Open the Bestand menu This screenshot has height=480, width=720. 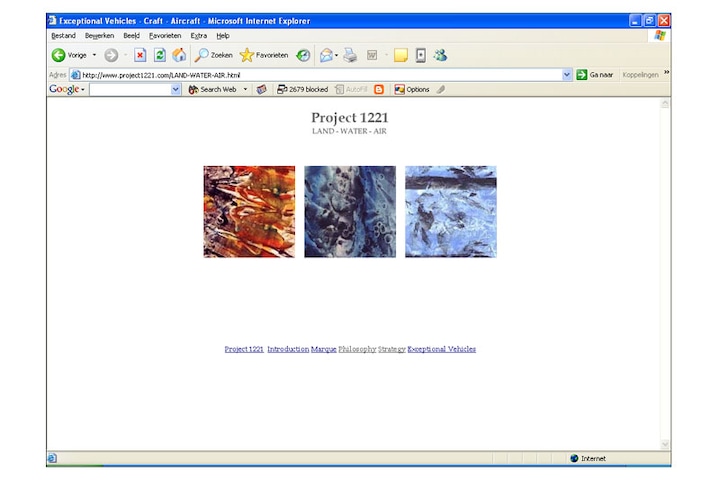pos(63,35)
